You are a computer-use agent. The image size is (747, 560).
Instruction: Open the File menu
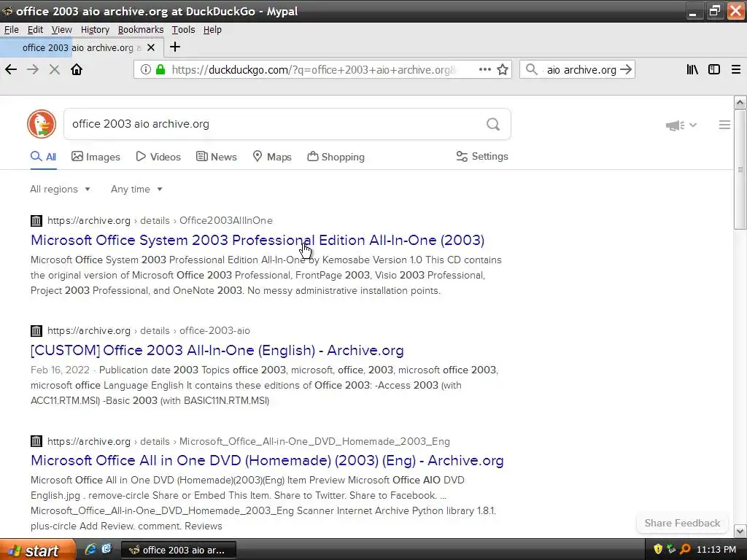12,29
